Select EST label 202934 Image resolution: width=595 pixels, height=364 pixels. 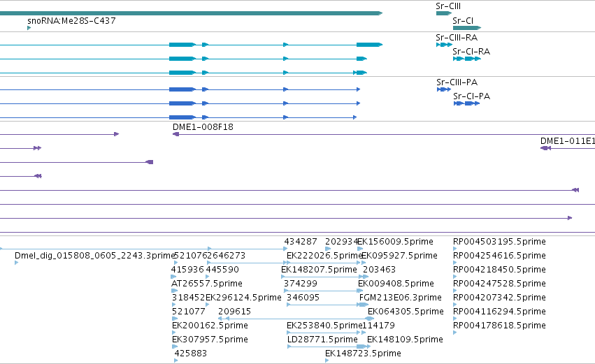341,242
